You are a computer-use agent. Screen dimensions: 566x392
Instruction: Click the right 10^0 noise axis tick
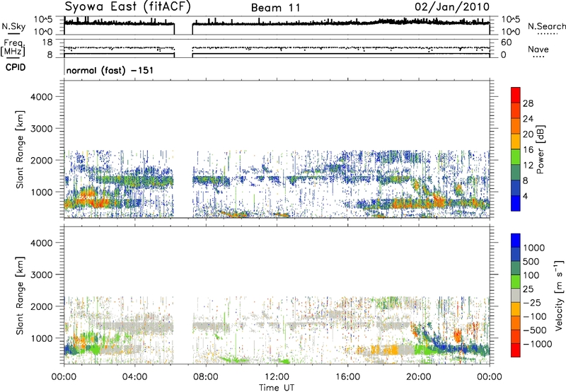tap(510, 32)
